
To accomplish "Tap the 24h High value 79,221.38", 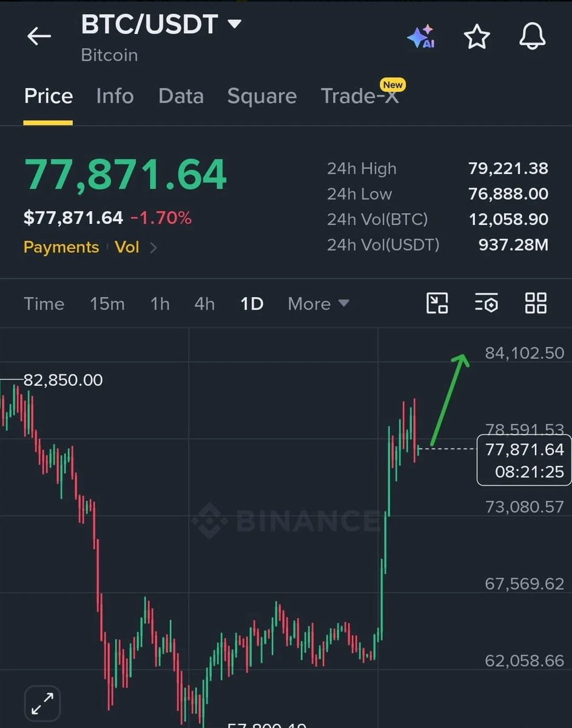I will tap(508, 169).
